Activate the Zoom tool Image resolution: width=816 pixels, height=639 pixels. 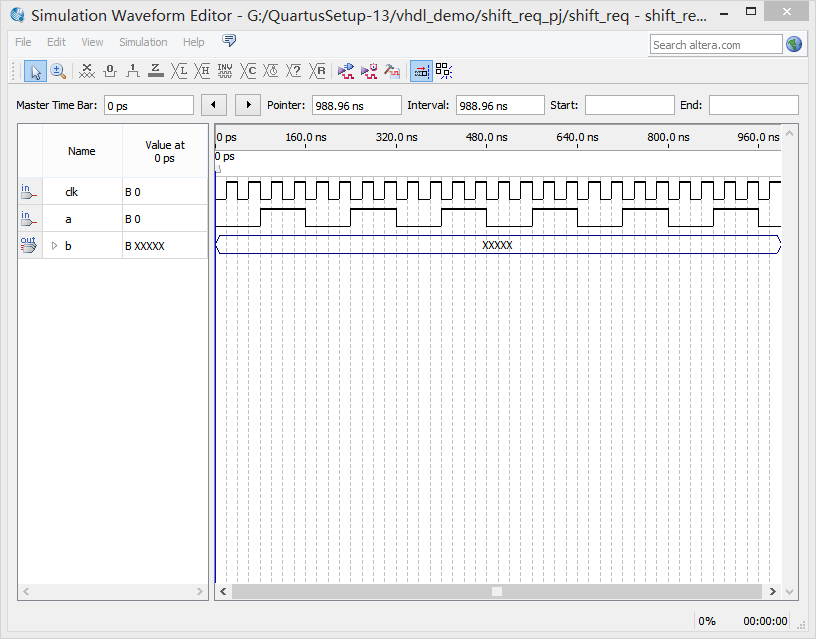[x=58, y=71]
